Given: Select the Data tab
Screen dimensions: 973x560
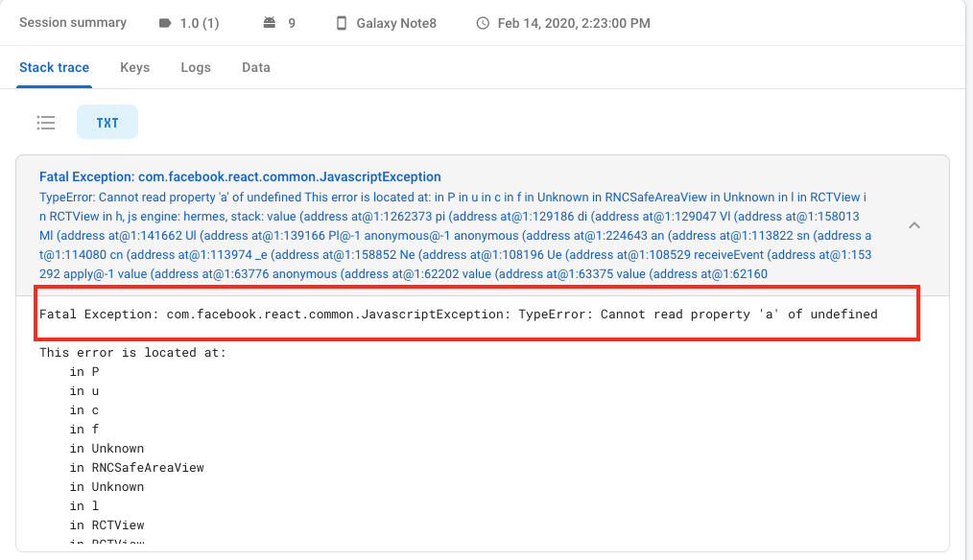Looking at the screenshot, I should coord(256,68).
